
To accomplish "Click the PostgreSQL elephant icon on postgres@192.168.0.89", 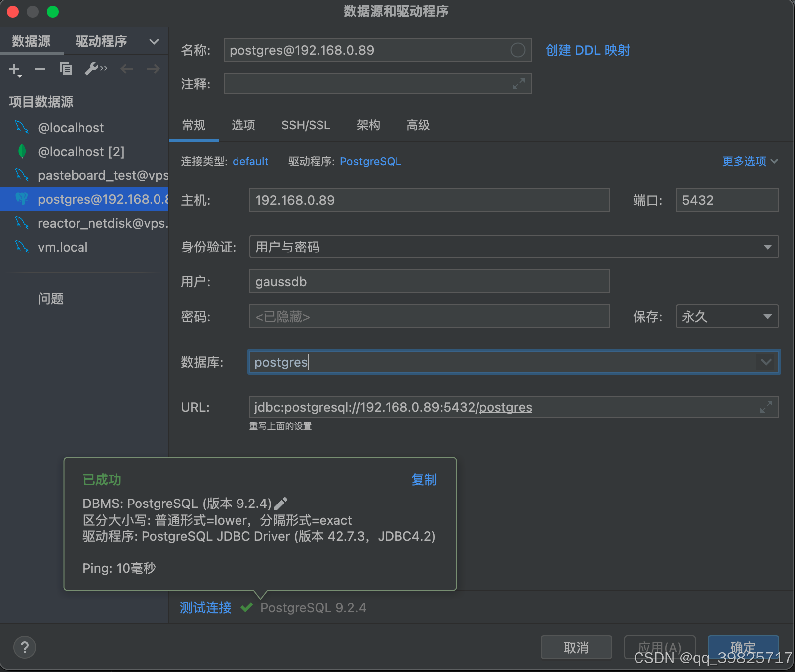I will (22, 199).
